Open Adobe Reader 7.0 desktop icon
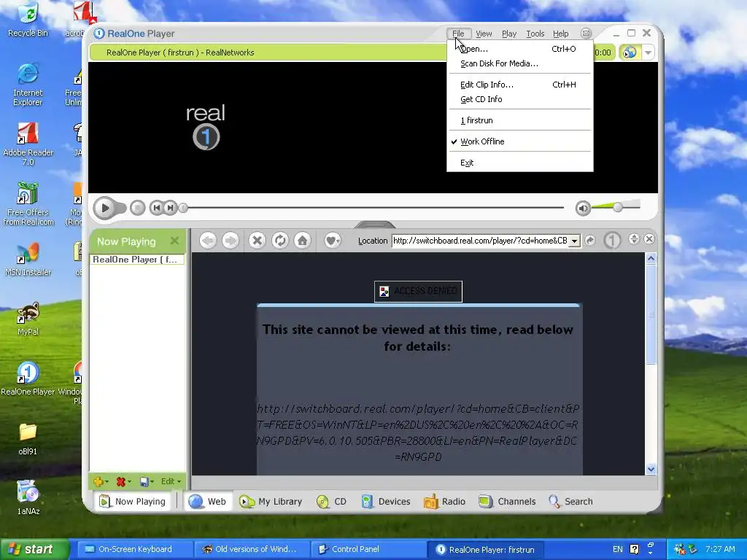This screenshot has height=560, width=747. pyautogui.click(x=28, y=144)
